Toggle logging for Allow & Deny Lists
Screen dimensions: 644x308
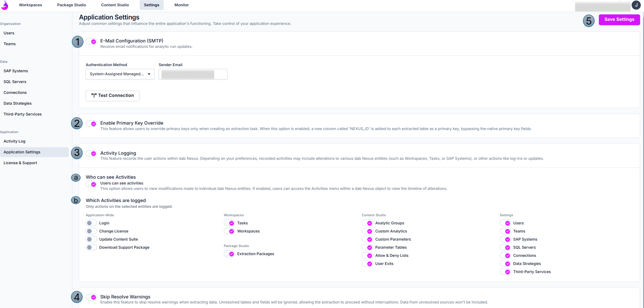pyautogui.click(x=367, y=256)
